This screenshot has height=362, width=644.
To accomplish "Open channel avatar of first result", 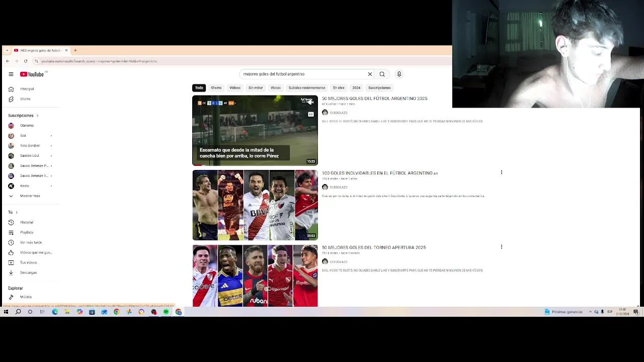I will [325, 113].
